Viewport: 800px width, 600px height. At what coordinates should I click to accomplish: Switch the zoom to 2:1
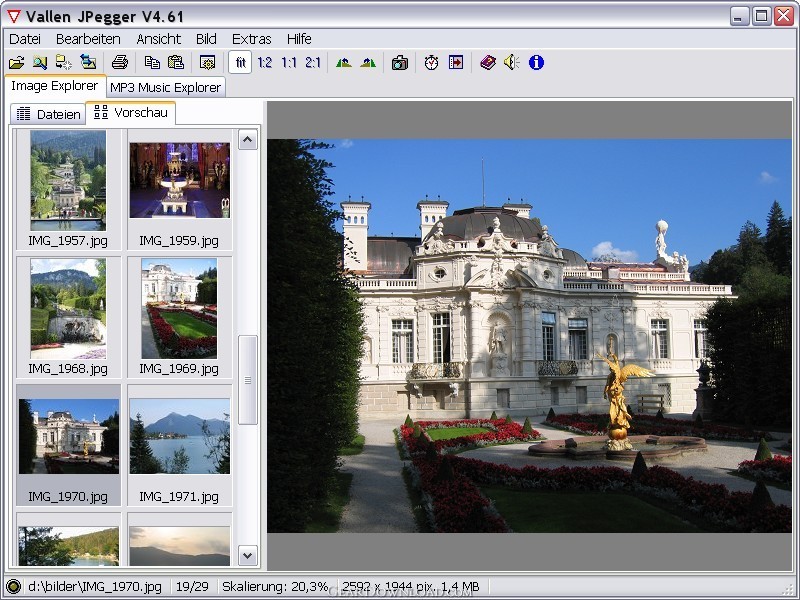(313, 63)
